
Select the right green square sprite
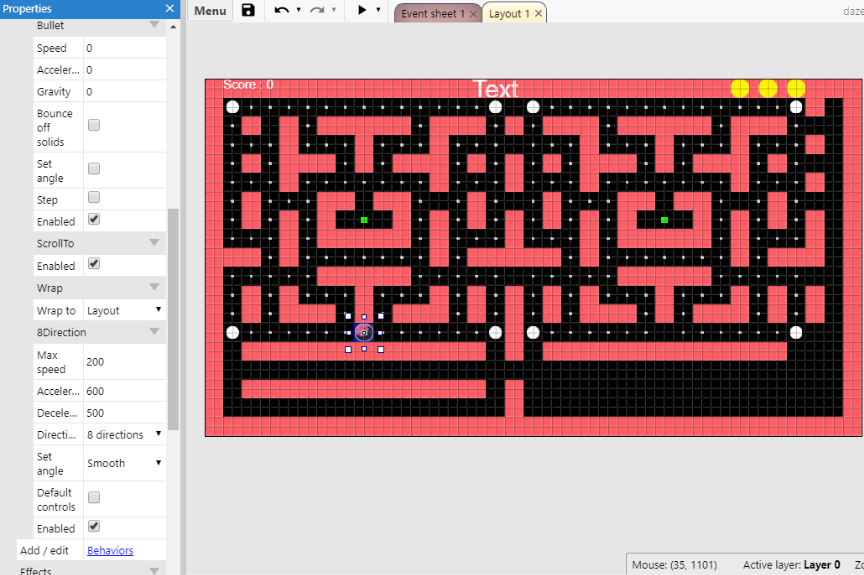pos(664,220)
